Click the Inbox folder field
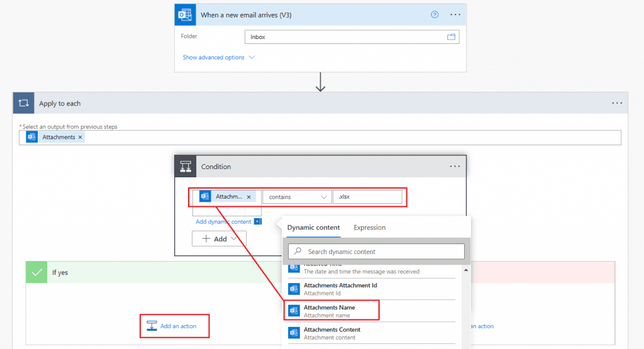Viewport: 644px width, 349px height. (x=352, y=37)
